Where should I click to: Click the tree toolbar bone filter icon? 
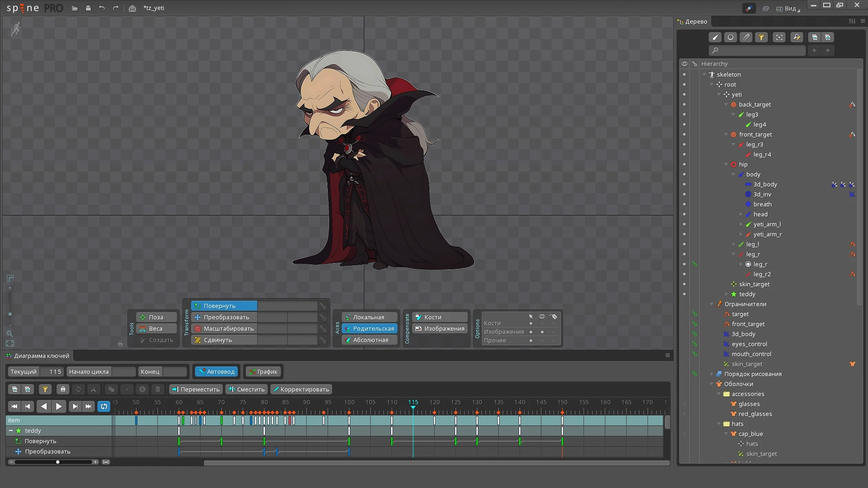715,38
